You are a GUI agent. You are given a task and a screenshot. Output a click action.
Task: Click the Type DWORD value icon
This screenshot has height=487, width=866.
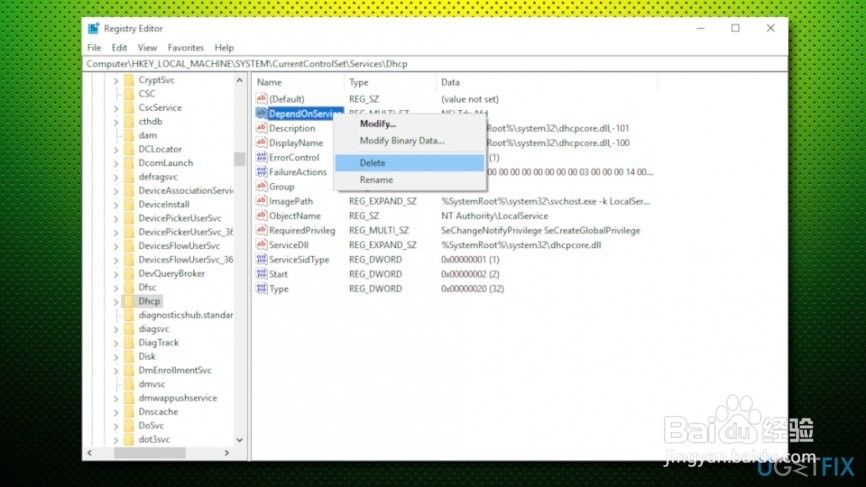point(262,289)
